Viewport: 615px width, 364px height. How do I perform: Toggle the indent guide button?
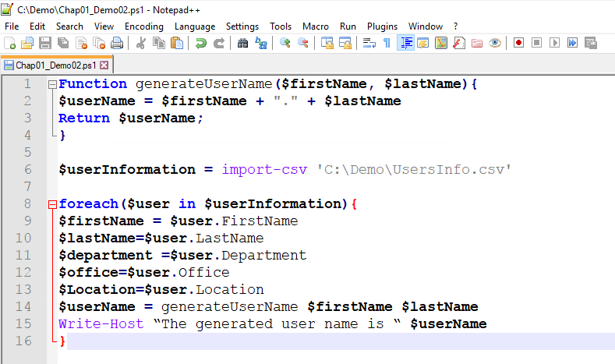(x=405, y=43)
